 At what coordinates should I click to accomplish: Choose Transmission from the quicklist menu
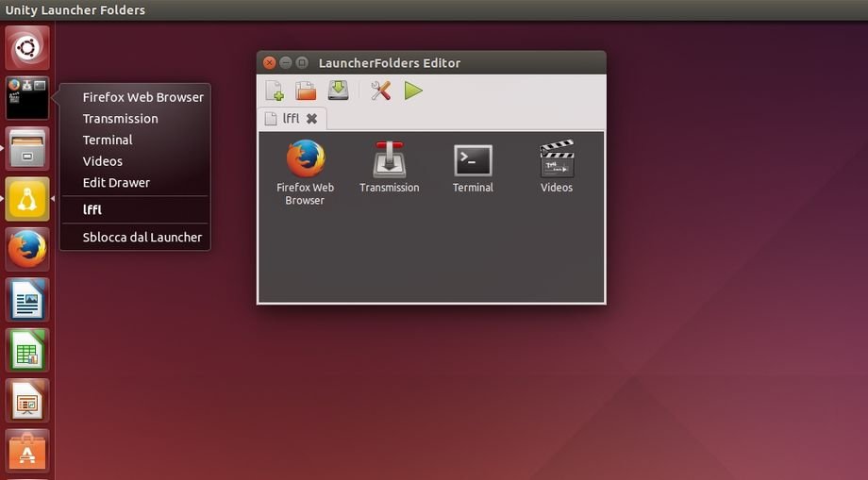click(120, 119)
